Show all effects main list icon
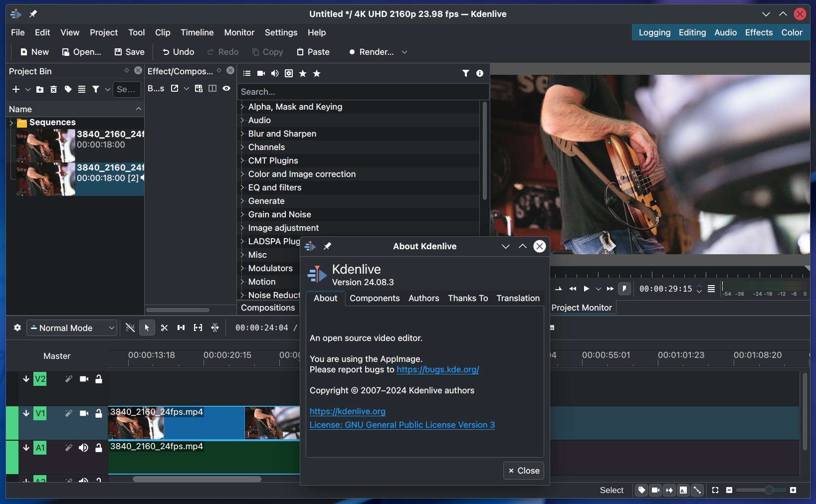 coord(247,73)
